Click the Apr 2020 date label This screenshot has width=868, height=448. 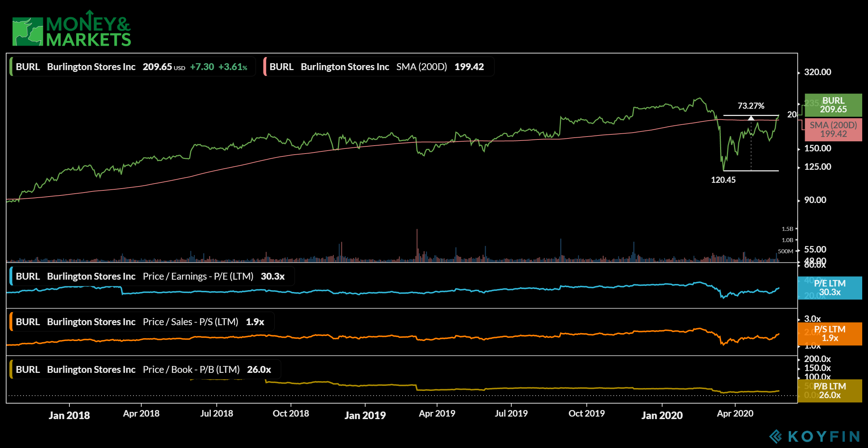(735, 414)
